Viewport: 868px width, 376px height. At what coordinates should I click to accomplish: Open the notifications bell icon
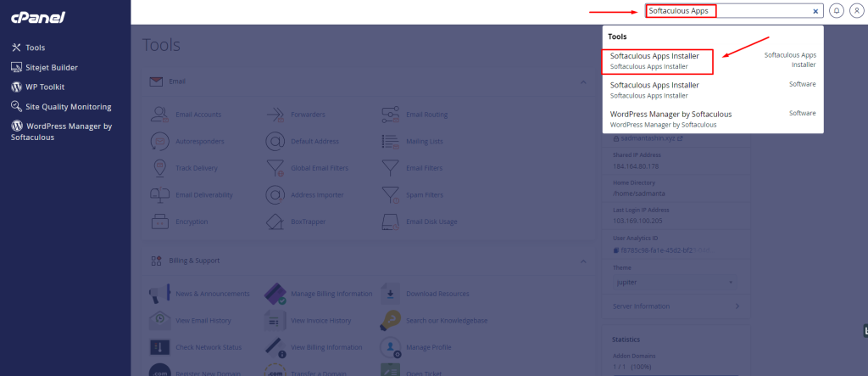pyautogui.click(x=837, y=10)
